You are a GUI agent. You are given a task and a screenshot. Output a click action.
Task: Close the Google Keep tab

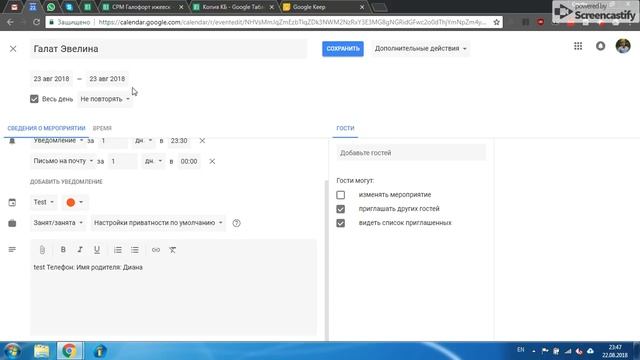(362, 7)
